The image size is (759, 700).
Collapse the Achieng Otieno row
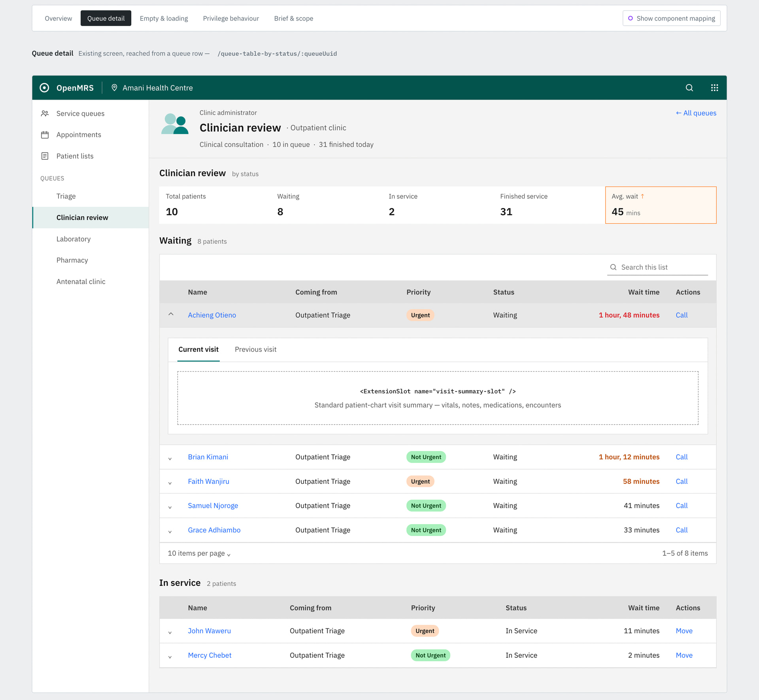click(171, 315)
